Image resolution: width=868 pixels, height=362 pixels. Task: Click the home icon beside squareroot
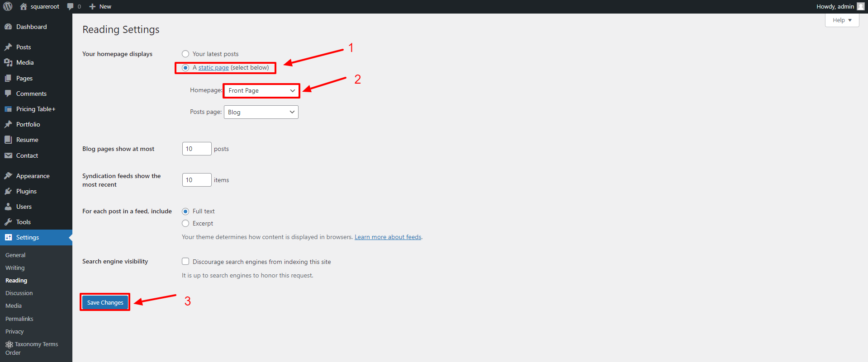click(24, 6)
